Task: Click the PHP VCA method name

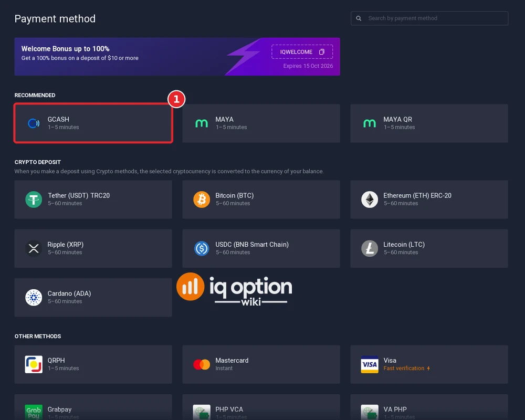Action: [x=229, y=409]
